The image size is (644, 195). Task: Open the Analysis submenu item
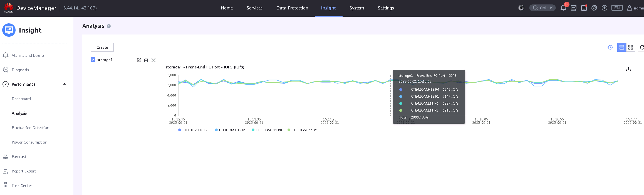(x=19, y=113)
